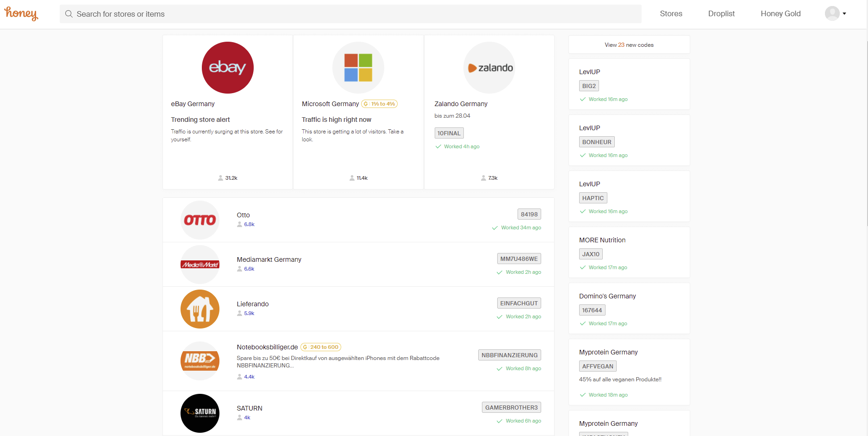This screenshot has height=436, width=868.
Task: Click the MM7U486WE Mediamarkt code
Action: [519, 259]
